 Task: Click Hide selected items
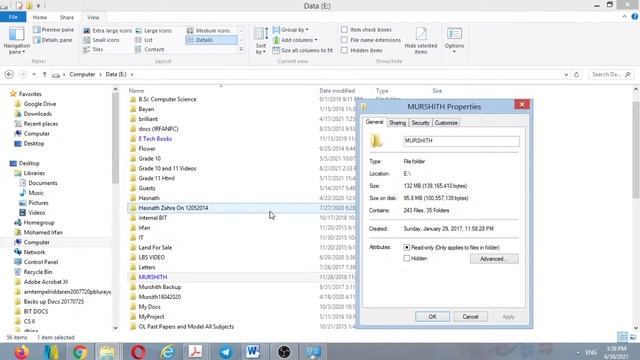pos(421,41)
